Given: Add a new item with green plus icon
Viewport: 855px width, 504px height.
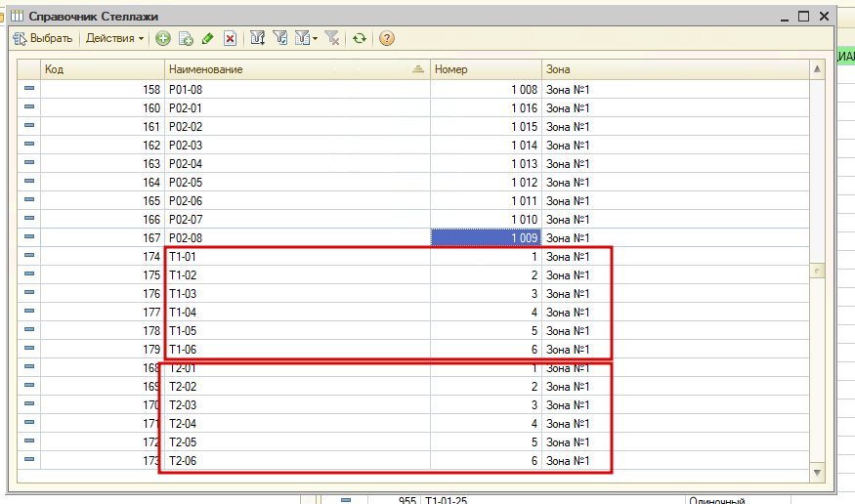Looking at the screenshot, I should point(162,39).
